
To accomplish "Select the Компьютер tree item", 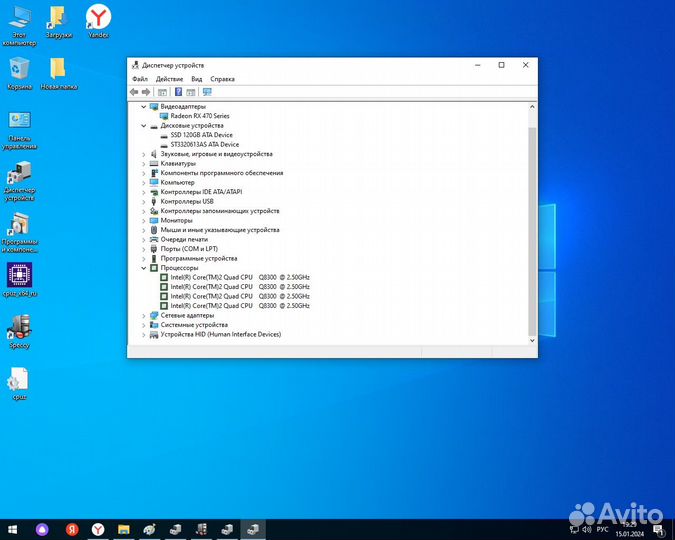I will pos(177,182).
